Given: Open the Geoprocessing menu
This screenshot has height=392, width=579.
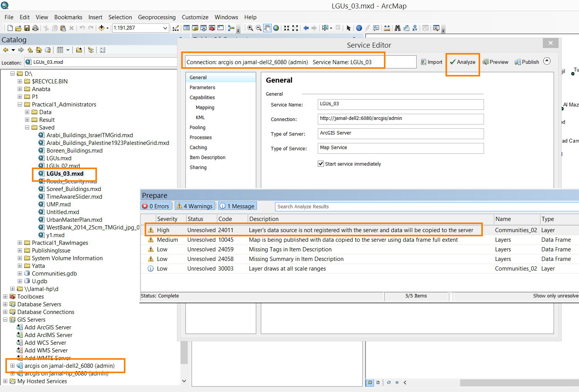Looking at the screenshot, I should pos(157,17).
